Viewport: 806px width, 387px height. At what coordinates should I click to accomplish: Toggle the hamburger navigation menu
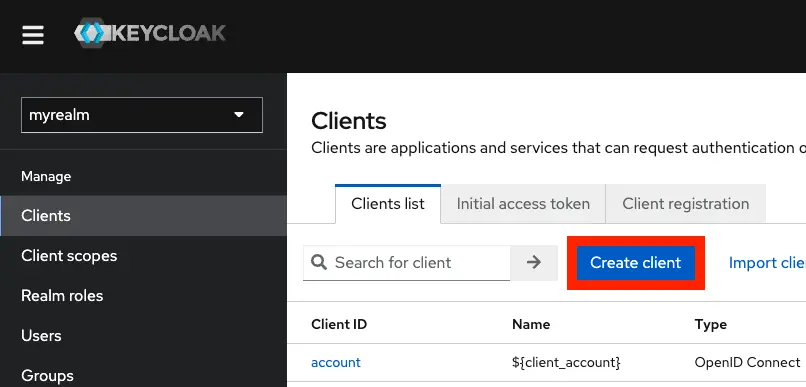[x=32, y=35]
